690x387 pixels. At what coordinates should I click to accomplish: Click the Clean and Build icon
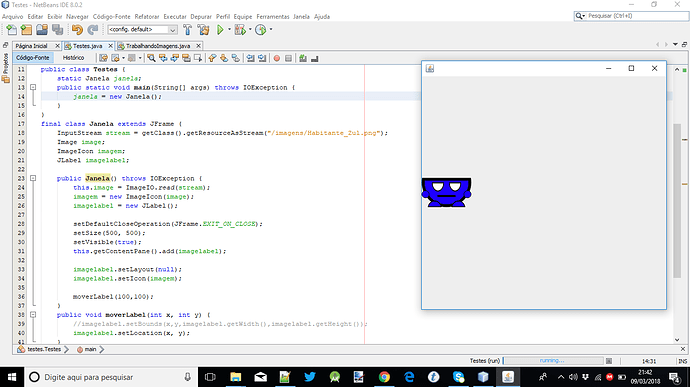point(203,29)
